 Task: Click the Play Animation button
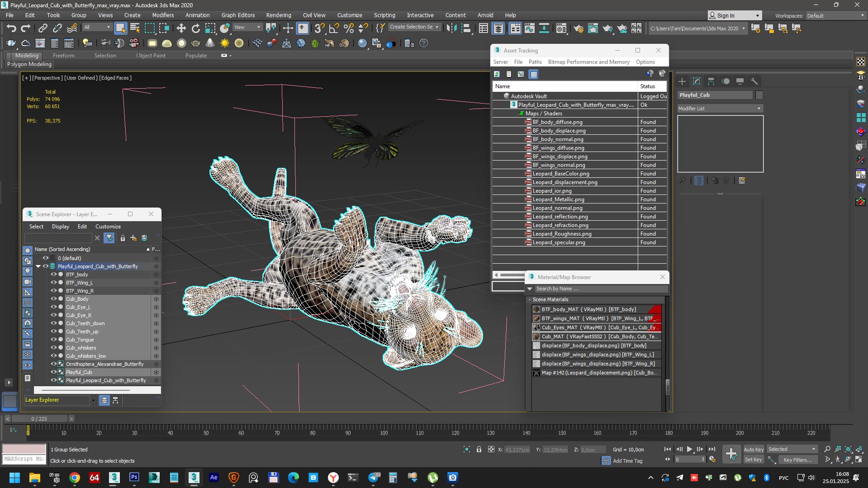(689, 449)
